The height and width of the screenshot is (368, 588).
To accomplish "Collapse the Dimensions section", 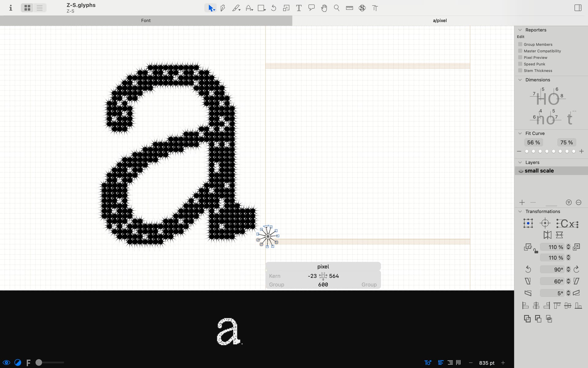I will [x=520, y=80].
